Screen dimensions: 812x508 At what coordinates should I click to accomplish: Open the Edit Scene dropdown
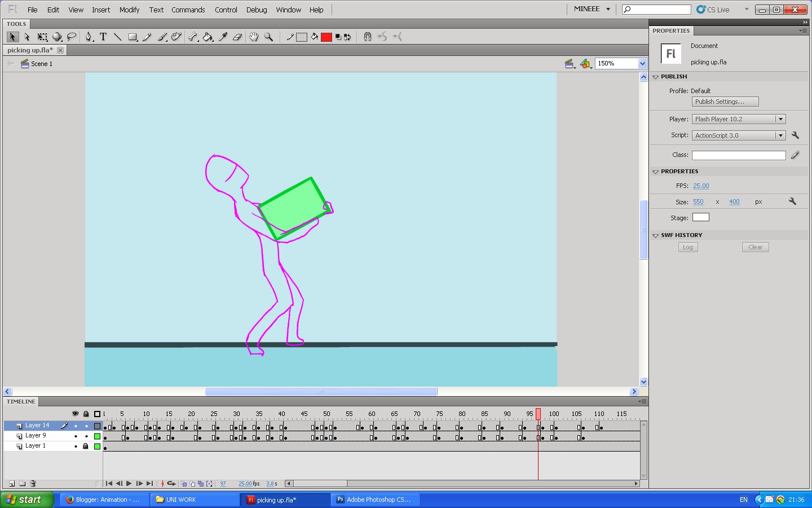[x=570, y=64]
